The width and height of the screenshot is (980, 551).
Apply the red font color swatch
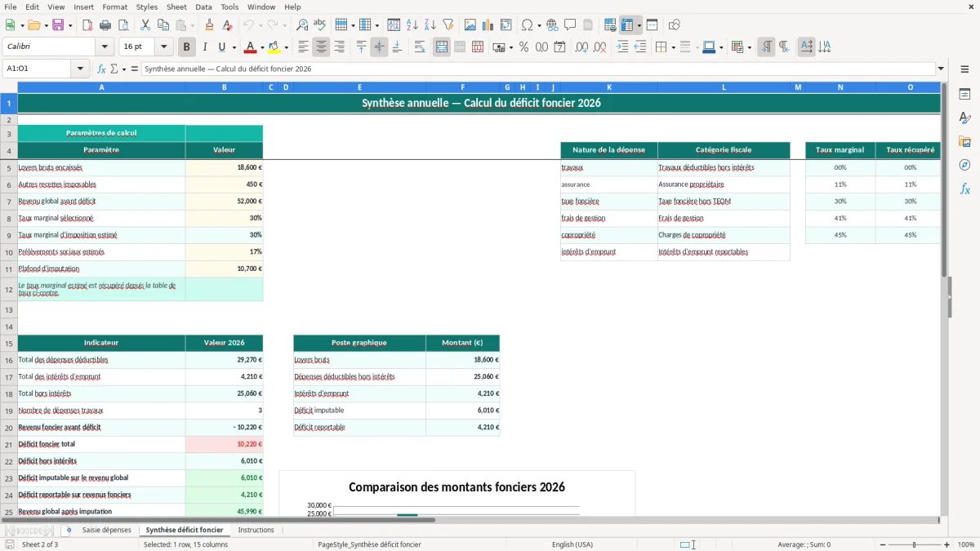tap(251, 47)
